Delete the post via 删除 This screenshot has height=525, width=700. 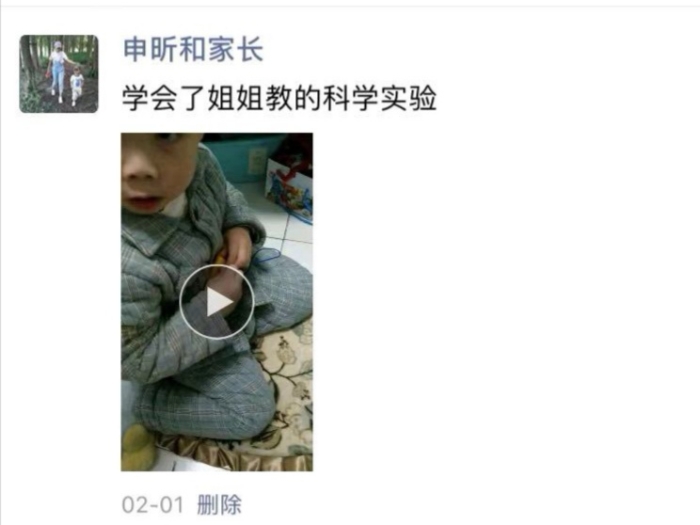[219, 505]
